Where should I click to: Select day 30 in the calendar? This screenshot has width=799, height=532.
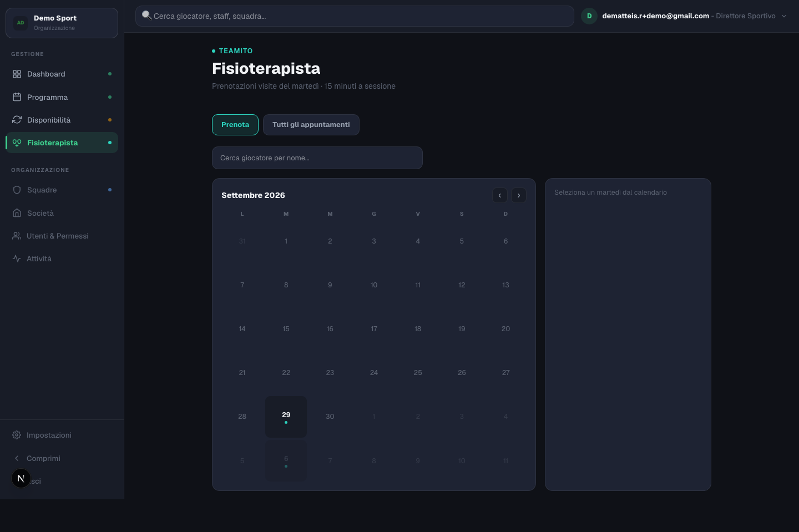330,417
